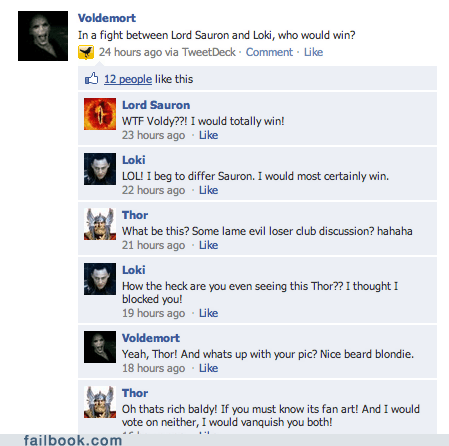This screenshot has height=446, width=449.
Task: Like Loki's 19 hours ago comment
Action: [208, 313]
